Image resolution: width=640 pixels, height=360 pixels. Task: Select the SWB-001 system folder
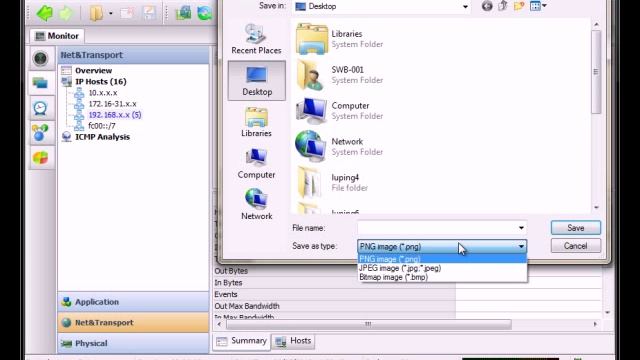coord(340,75)
